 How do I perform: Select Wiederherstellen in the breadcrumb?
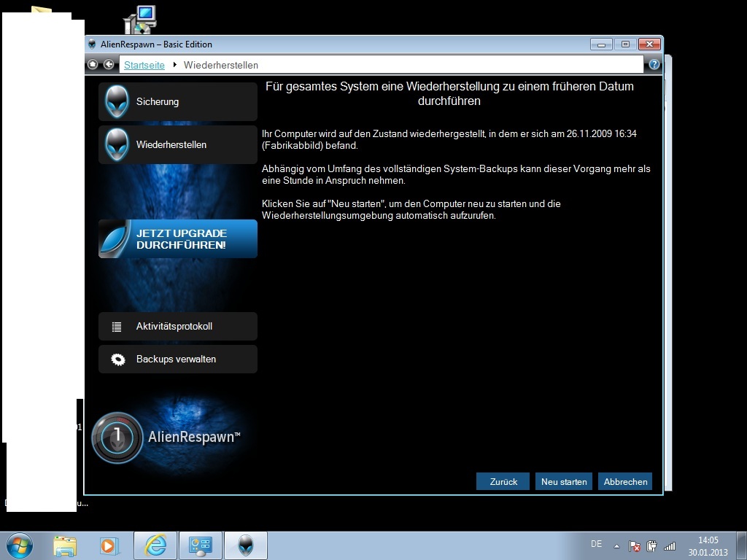(221, 65)
